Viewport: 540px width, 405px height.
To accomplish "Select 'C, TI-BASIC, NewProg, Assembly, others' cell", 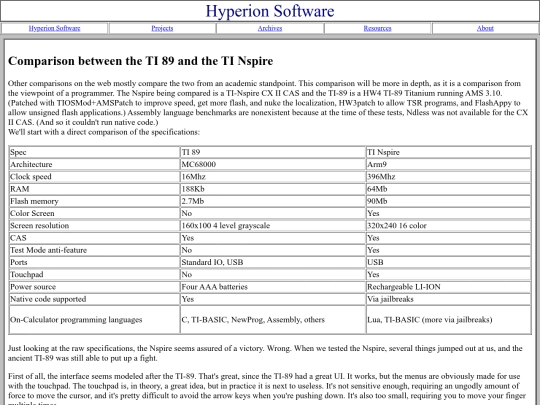I will pos(273,320).
